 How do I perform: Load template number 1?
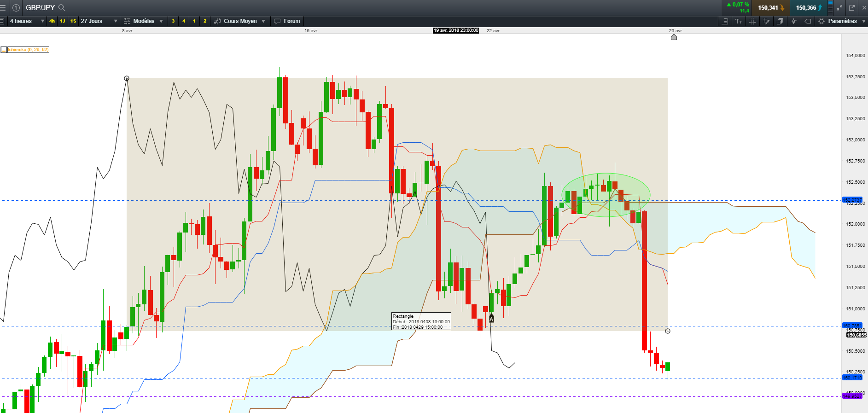tap(194, 21)
